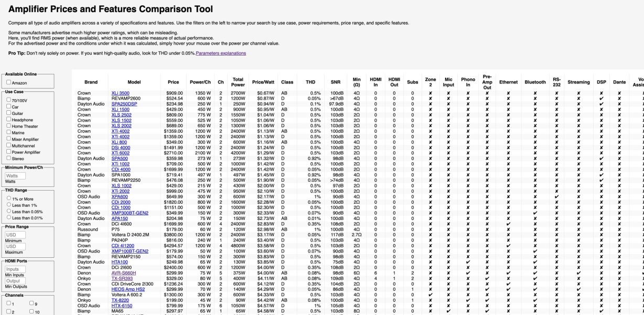Open the XLS 1502 model link
The height and width of the screenshot is (315, 644).
[x=122, y=120]
